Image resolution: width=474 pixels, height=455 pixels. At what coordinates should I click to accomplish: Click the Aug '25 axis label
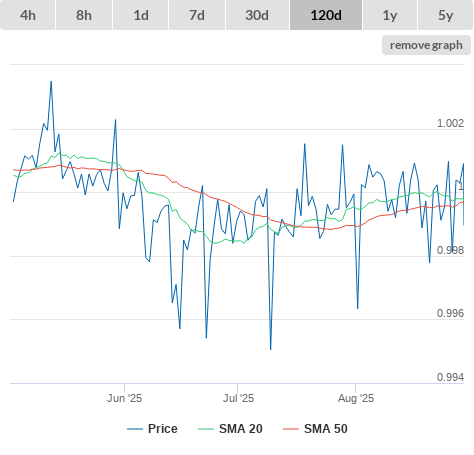(x=356, y=398)
